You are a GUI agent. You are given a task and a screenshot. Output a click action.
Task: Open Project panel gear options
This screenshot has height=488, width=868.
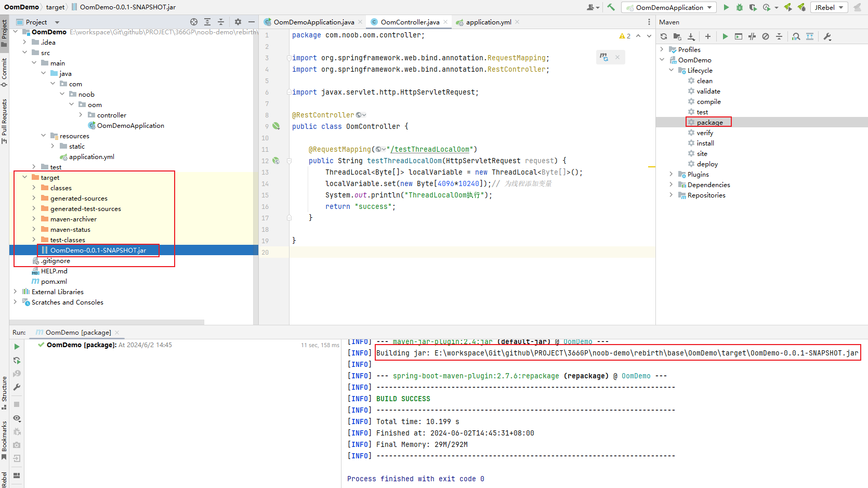pos(238,22)
